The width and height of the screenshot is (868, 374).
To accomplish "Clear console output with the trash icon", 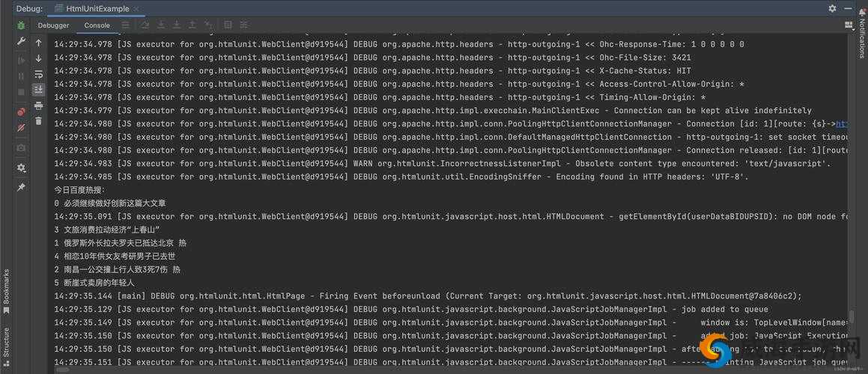I will point(38,120).
